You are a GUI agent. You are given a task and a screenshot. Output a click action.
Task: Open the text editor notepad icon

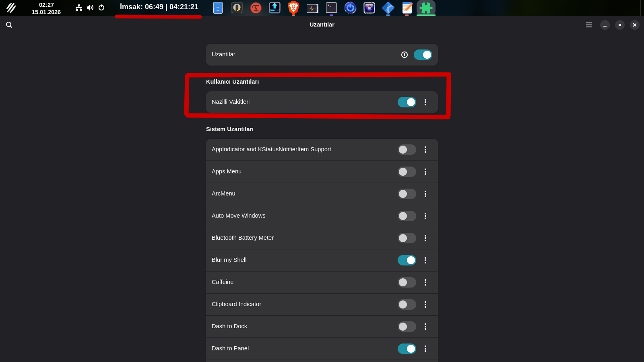(x=407, y=8)
